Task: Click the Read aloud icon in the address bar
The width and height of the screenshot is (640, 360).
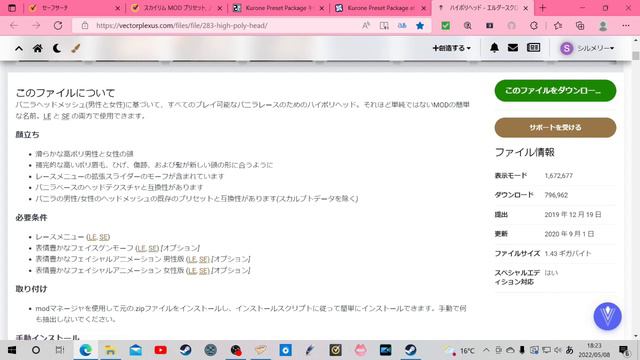Action: tap(366, 25)
